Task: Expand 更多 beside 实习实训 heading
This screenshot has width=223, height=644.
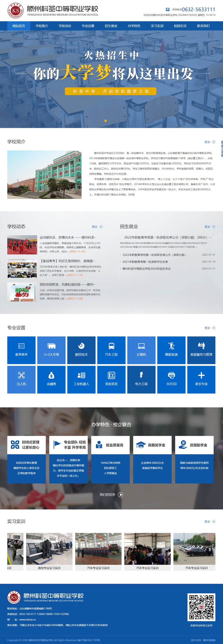Action: coord(210,521)
